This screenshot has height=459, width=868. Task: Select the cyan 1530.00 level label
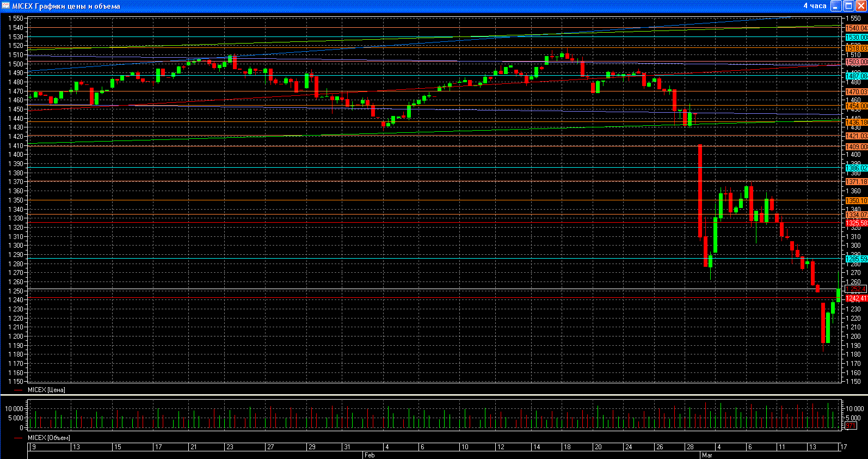[856, 38]
